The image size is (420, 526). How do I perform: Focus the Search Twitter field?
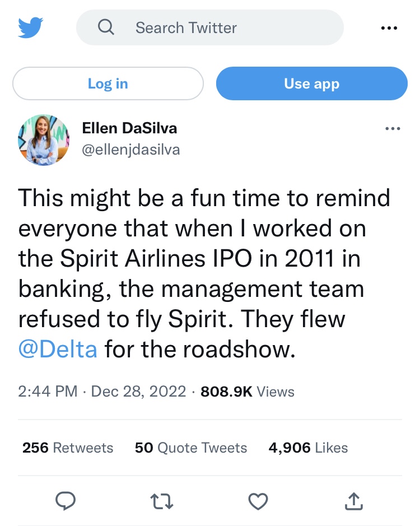[224, 27]
